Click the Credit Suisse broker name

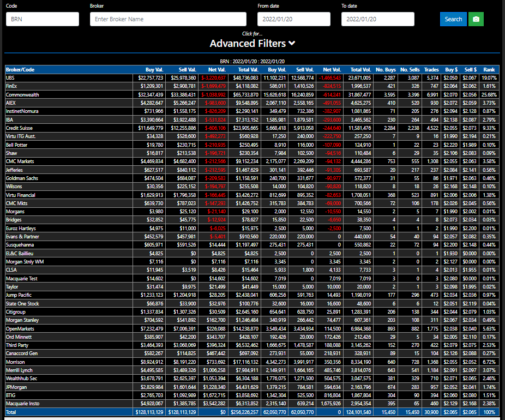coord(20,129)
